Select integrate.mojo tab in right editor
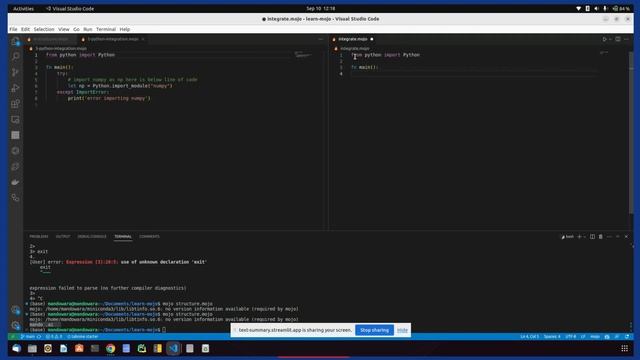 tap(353, 39)
